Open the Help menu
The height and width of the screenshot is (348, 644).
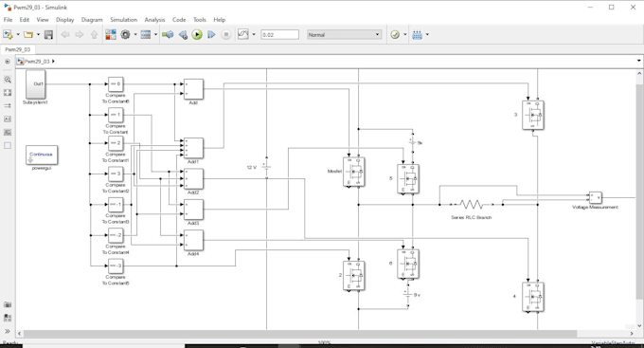pyautogui.click(x=220, y=20)
